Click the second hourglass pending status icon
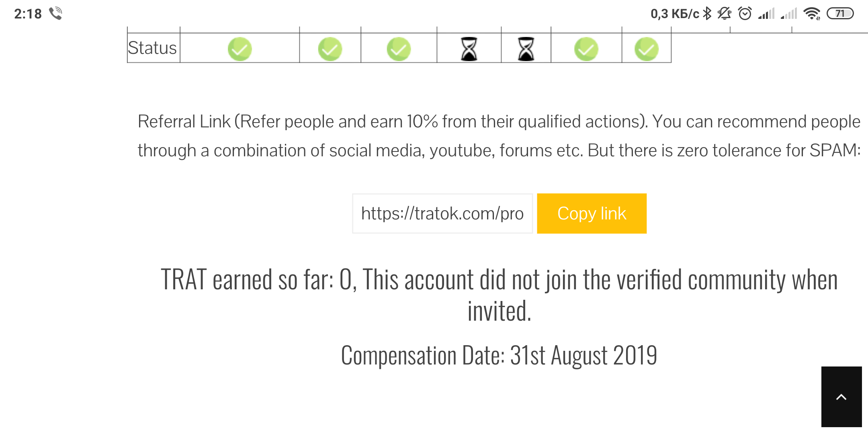 coord(526,49)
